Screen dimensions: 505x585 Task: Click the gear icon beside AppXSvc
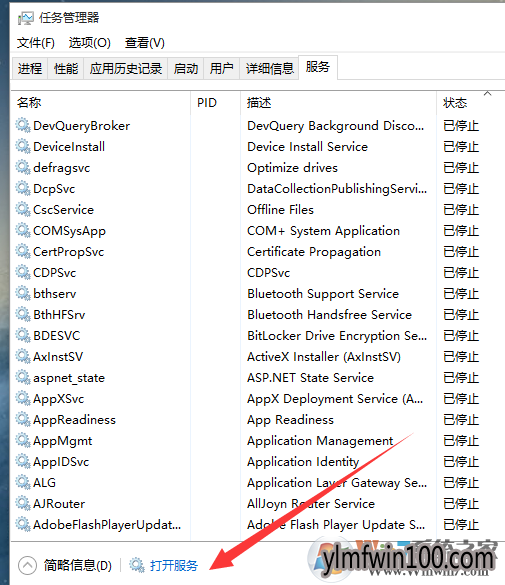coord(23,398)
